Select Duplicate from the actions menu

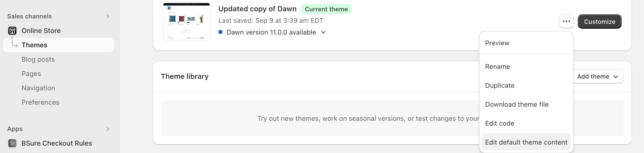[x=500, y=85]
